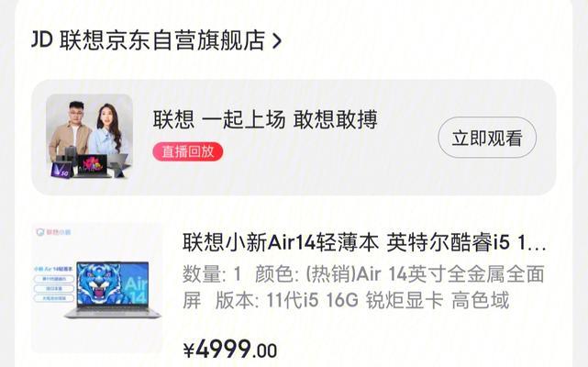The image size is (588, 367).
Task: Click the male host in livestream thumbnail
Action: coord(71,129)
